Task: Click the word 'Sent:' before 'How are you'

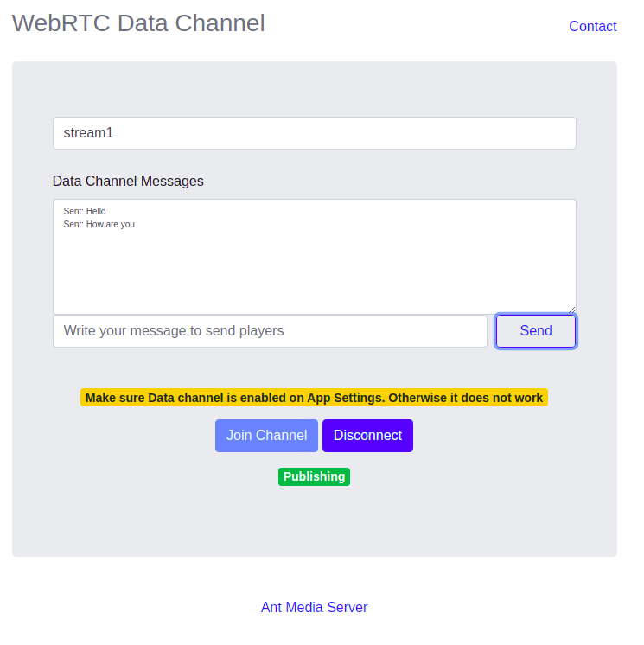Action: 73,225
